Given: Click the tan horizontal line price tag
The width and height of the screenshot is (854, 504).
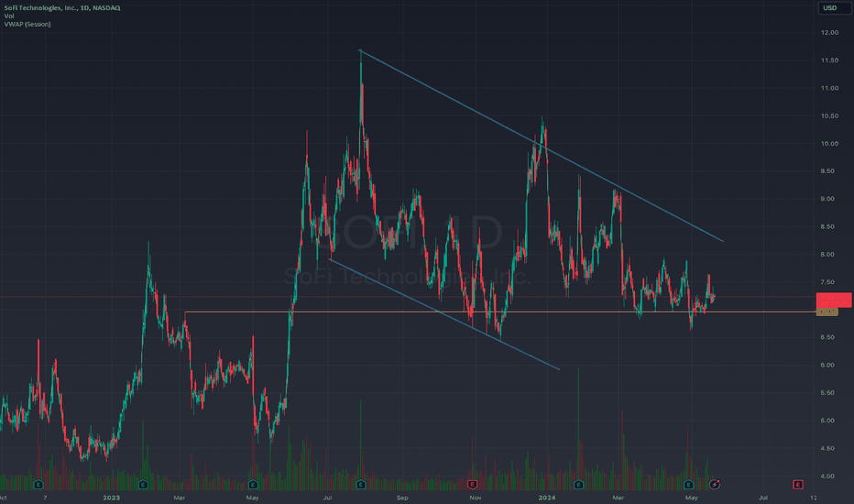Looking at the screenshot, I should coord(827,312).
